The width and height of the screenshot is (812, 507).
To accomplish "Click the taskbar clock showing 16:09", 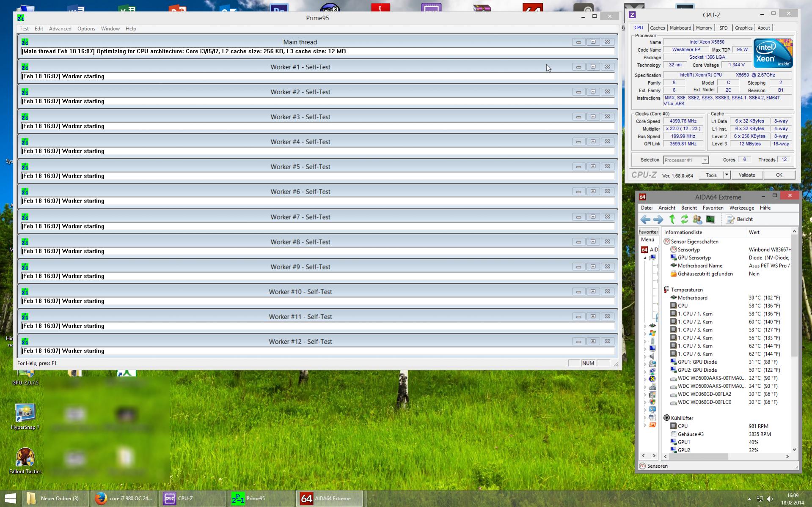I will 793,499.
